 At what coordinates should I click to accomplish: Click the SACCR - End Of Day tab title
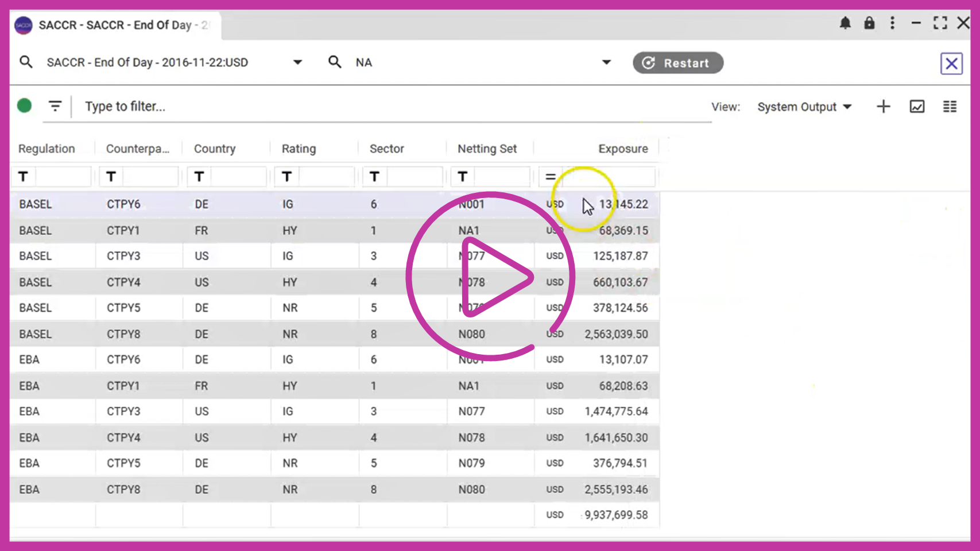123,25
